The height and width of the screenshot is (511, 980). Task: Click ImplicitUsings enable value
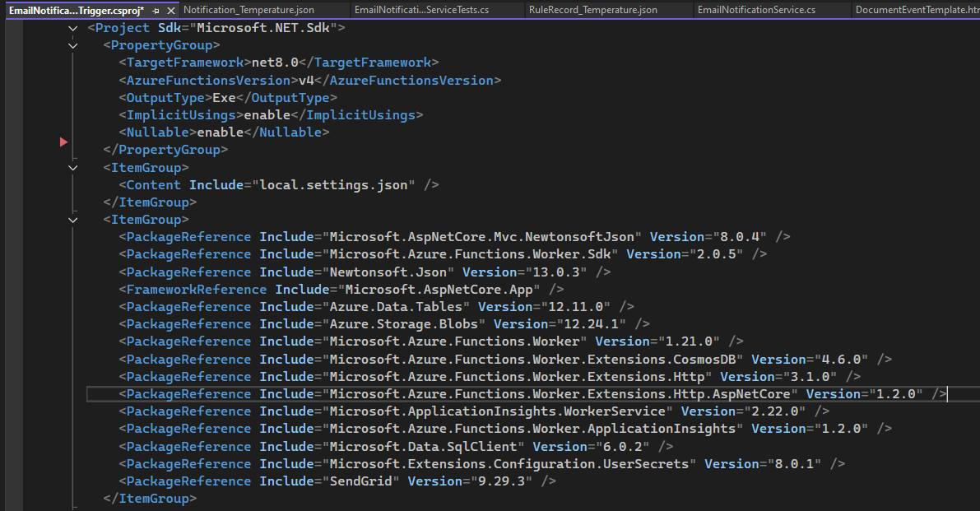267,115
